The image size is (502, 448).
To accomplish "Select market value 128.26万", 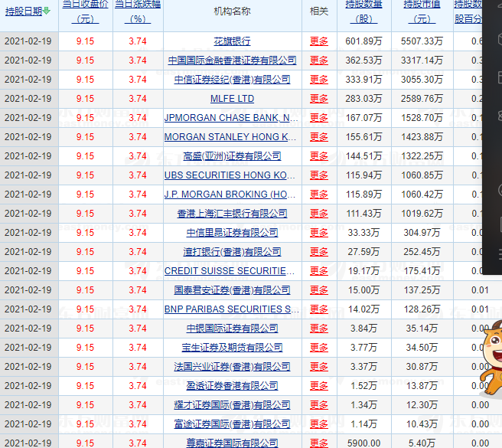I will pyautogui.click(x=422, y=309).
